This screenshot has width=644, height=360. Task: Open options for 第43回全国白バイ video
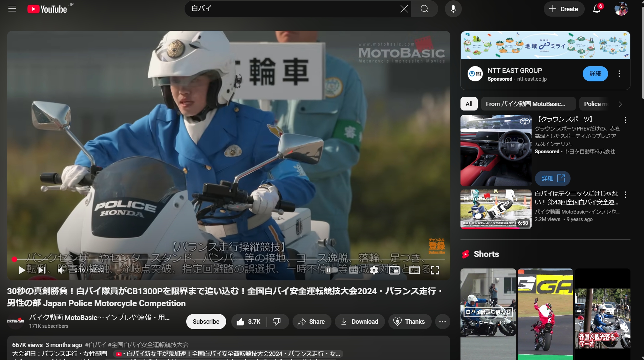click(x=625, y=195)
